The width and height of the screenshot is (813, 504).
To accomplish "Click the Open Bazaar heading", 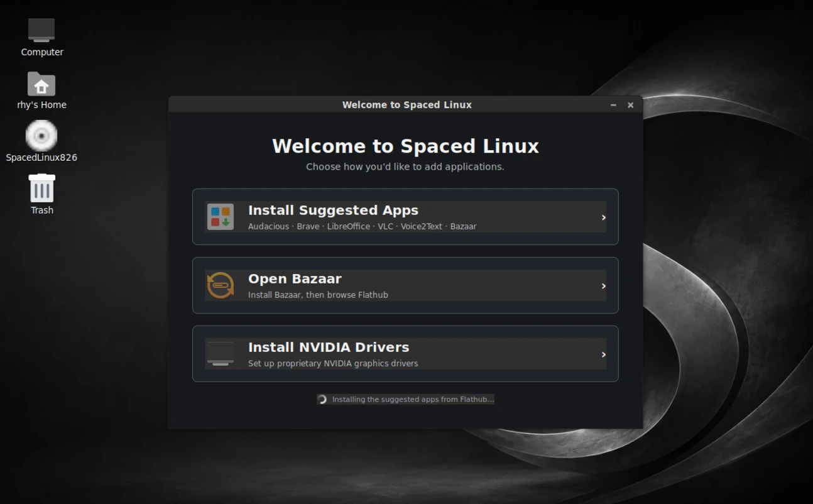I will coord(295,278).
